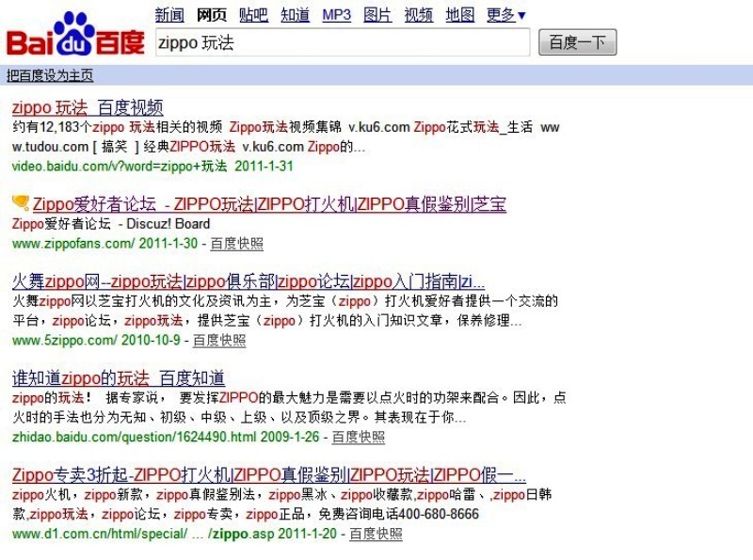This screenshot has height=560, width=753.
Task: Open the 地图 search category
Action: [x=460, y=14]
